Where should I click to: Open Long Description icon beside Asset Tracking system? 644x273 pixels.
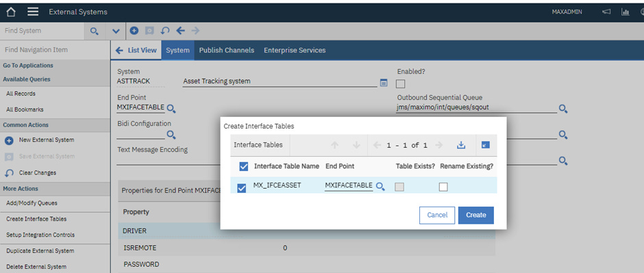[x=384, y=82]
